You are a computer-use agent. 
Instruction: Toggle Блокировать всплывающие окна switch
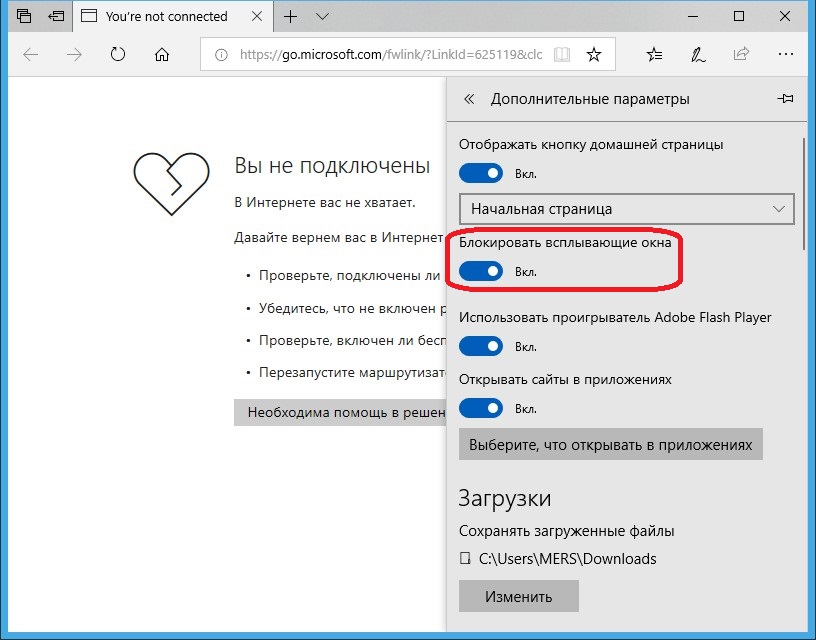tap(481, 272)
